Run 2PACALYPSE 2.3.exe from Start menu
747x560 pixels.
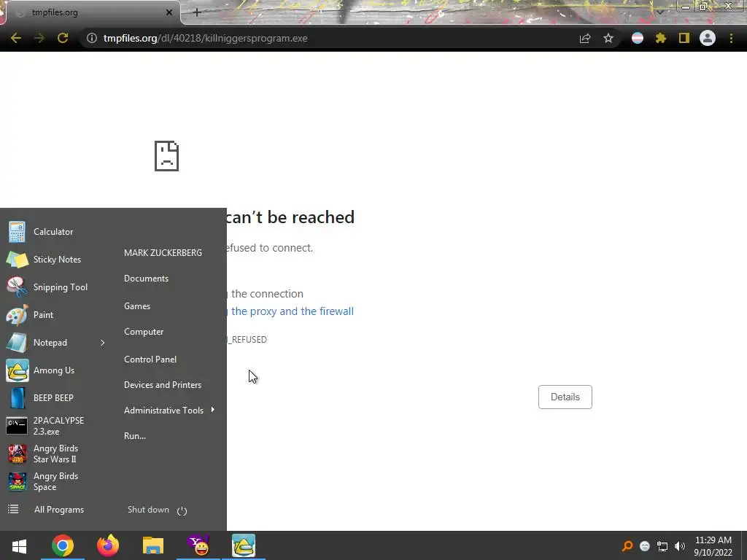click(56, 426)
